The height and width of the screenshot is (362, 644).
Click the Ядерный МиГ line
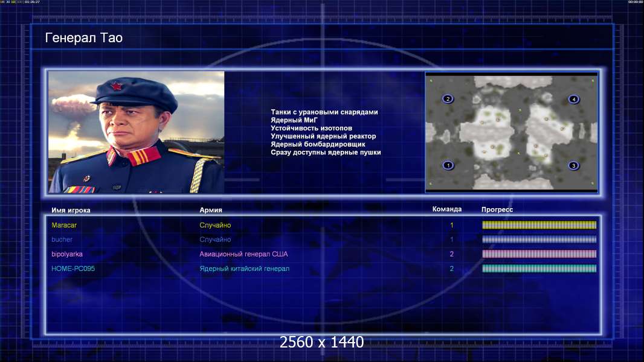pyautogui.click(x=294, y=120)
